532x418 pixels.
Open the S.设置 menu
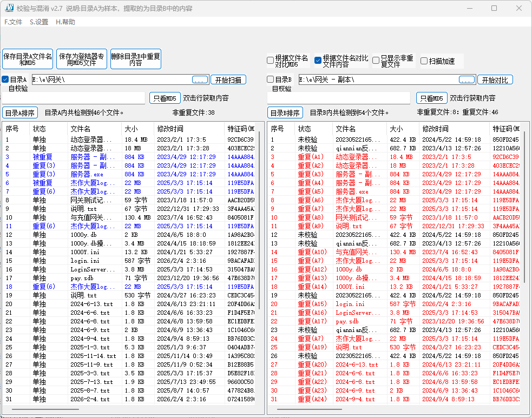tap(38, 22)
